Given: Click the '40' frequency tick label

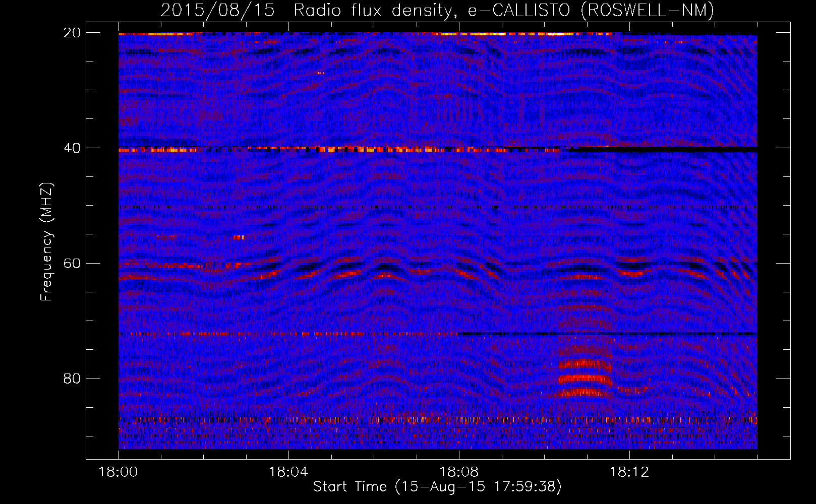Looking at the screenshot, I should [72, 148].
